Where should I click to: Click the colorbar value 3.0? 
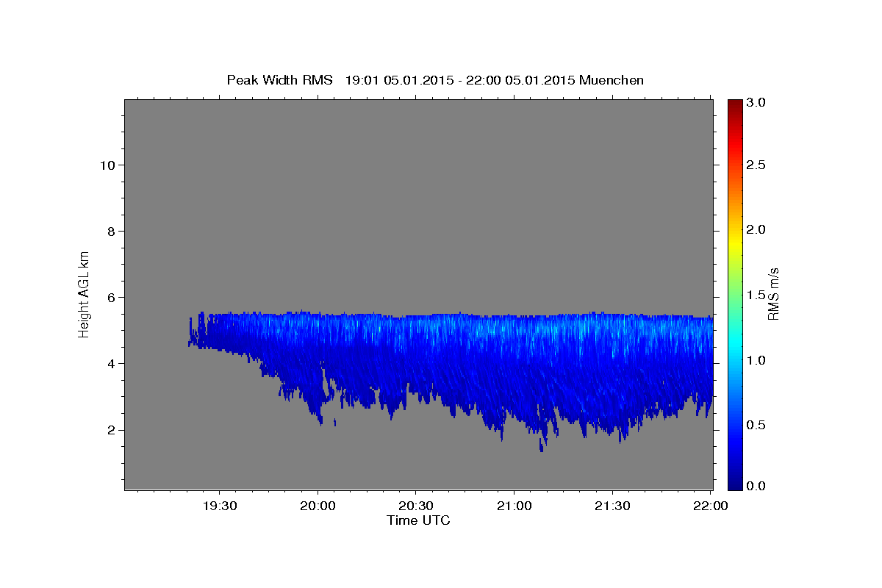[756, 103]
